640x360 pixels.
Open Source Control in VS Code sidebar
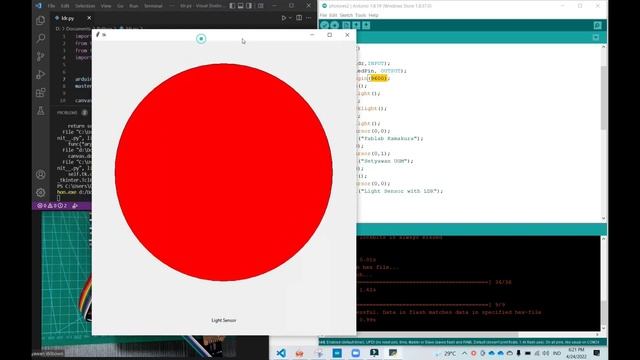point(40,56)
